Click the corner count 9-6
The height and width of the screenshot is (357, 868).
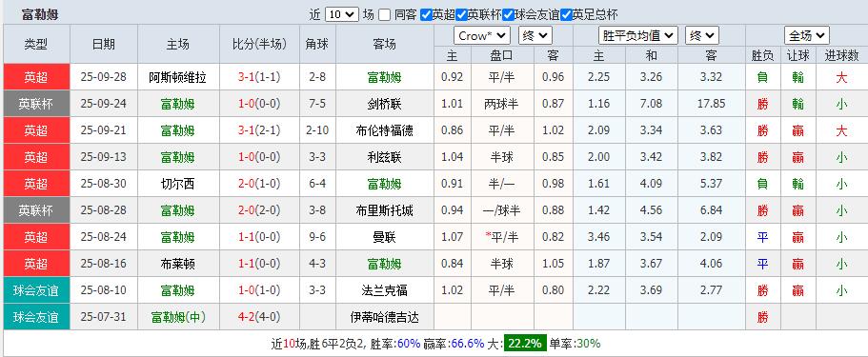317,237
